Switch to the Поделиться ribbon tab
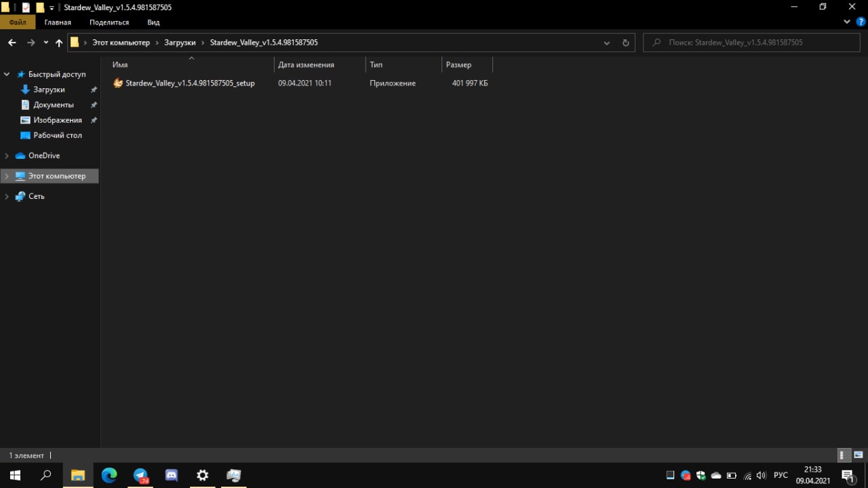This screenshot has height=488, width=868. [x=109, y=22]
